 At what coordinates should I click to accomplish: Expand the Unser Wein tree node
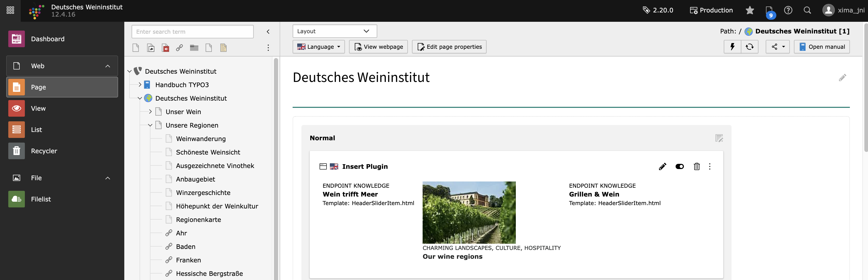150,112
